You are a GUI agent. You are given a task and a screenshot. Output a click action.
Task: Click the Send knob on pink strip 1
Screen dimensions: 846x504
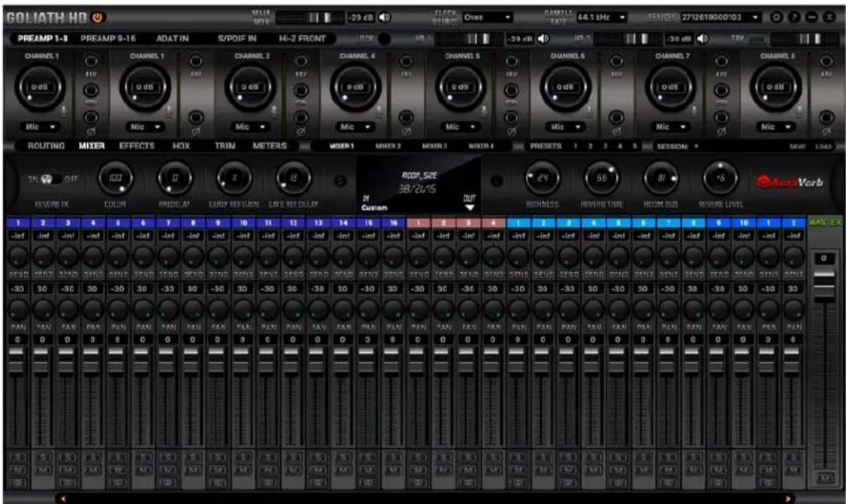coord(418,257)
